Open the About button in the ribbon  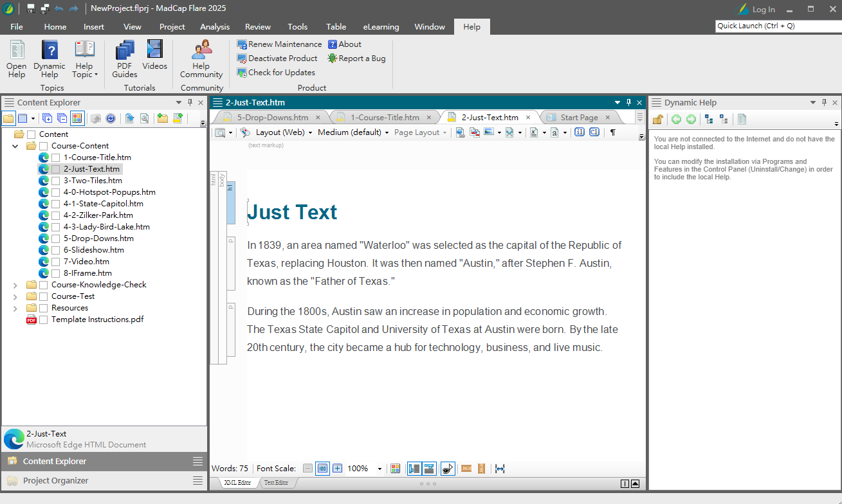click(345, 44)
